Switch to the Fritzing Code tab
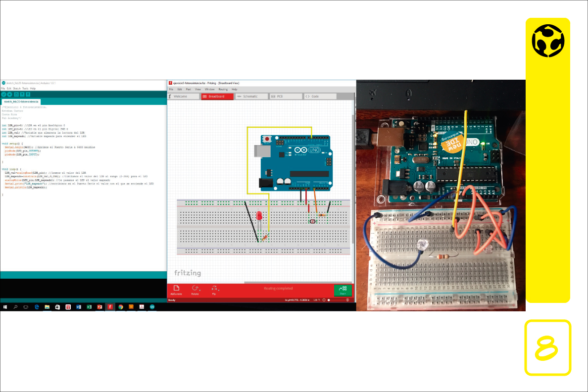 320,97
